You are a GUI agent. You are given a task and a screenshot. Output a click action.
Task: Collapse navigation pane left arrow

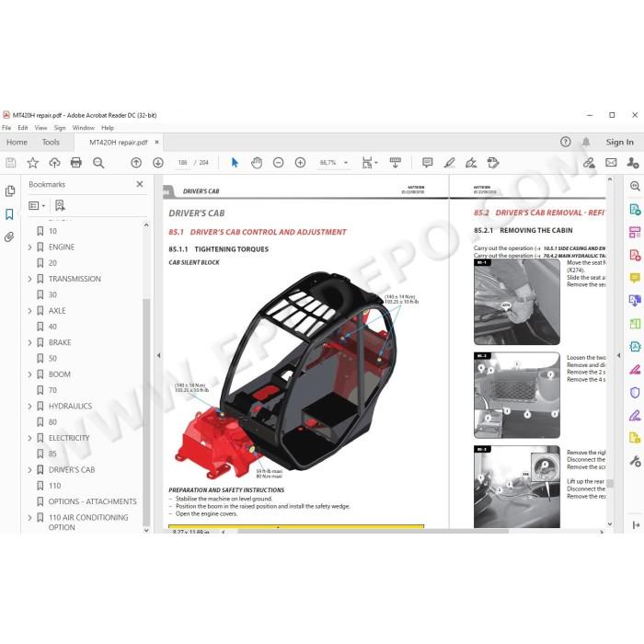click(x=158, y=356)
